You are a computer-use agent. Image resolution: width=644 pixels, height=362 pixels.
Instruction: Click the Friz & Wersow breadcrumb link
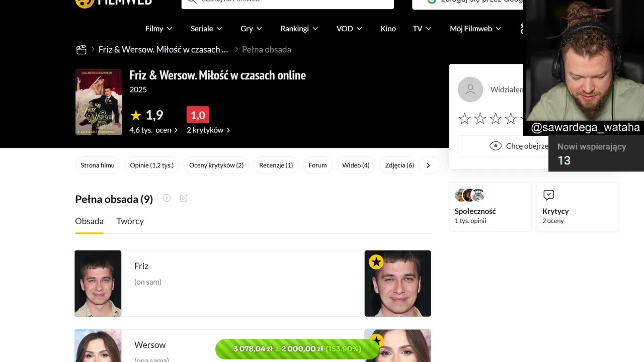[x=163, y=49]
